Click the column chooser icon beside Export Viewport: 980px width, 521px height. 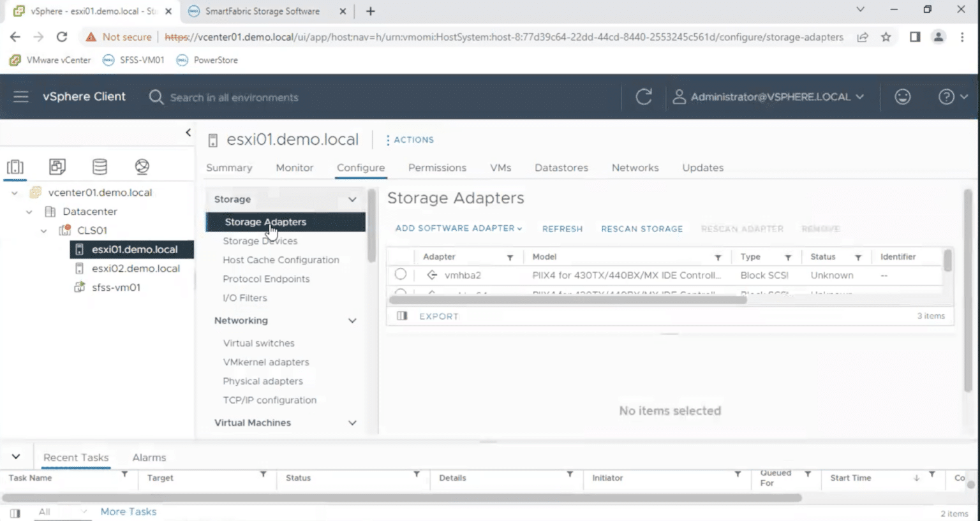(402, 316)
